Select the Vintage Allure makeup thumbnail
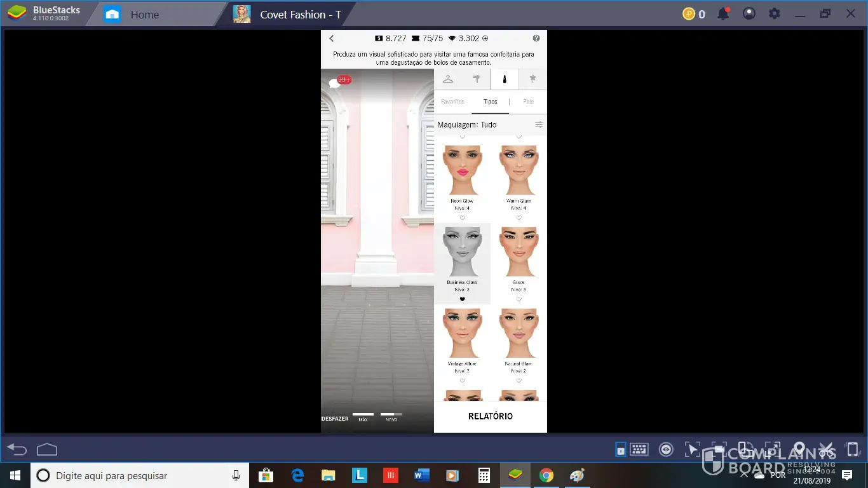Screen dimensions: 868x488 pyautogui.click(x=462, y=334)
